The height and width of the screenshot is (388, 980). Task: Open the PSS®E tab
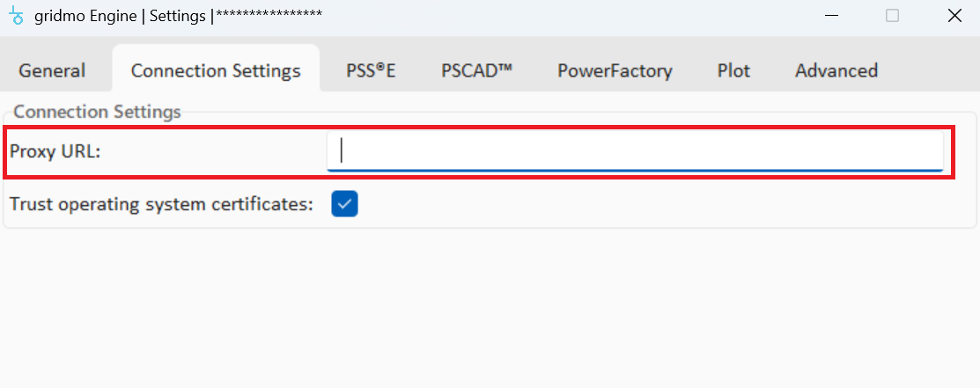[x=371, y=71]
